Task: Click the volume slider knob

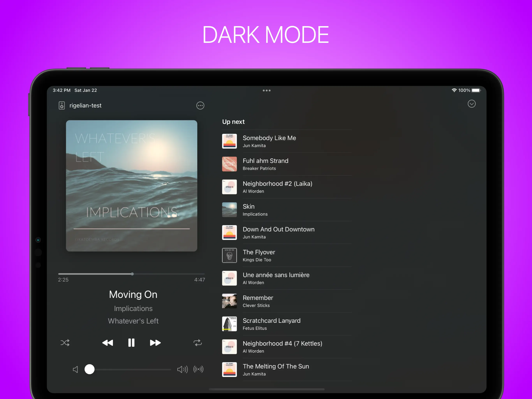Action: click(x=89, y=369)
